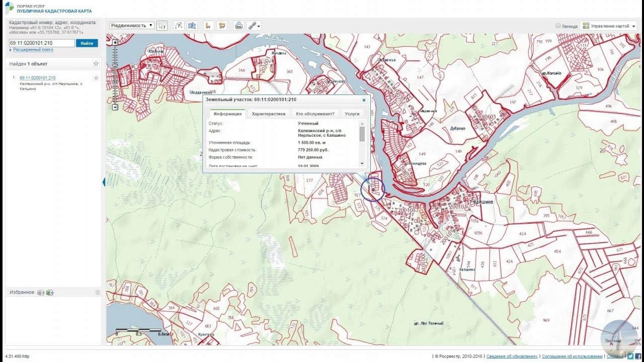The image size is (644, 362).
Task: Switch to the Информация tab
Action: 227,114
